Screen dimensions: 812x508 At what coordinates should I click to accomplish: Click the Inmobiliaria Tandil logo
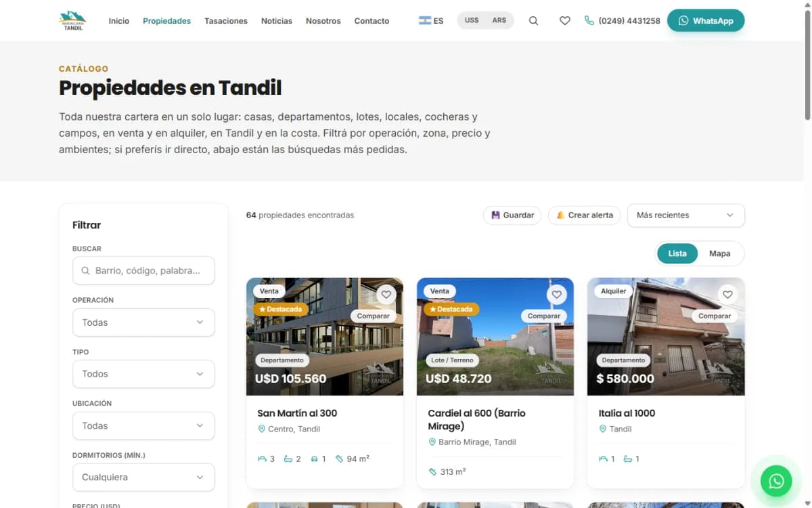pos(72,21)
